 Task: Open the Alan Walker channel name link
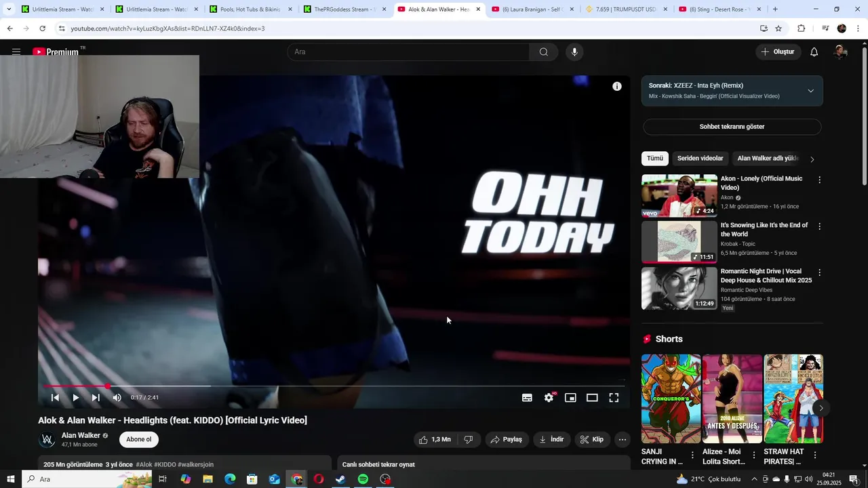pyautogui.click(x=81, y=436)
